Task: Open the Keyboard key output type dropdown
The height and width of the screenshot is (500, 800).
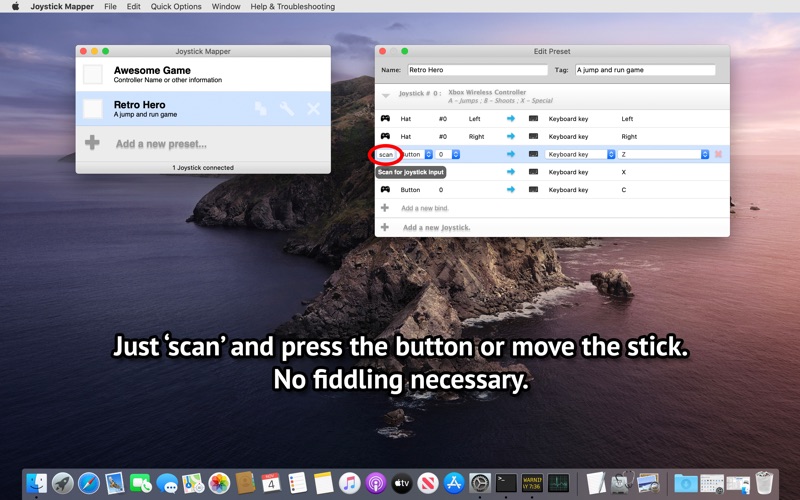Action: (580, 154)
